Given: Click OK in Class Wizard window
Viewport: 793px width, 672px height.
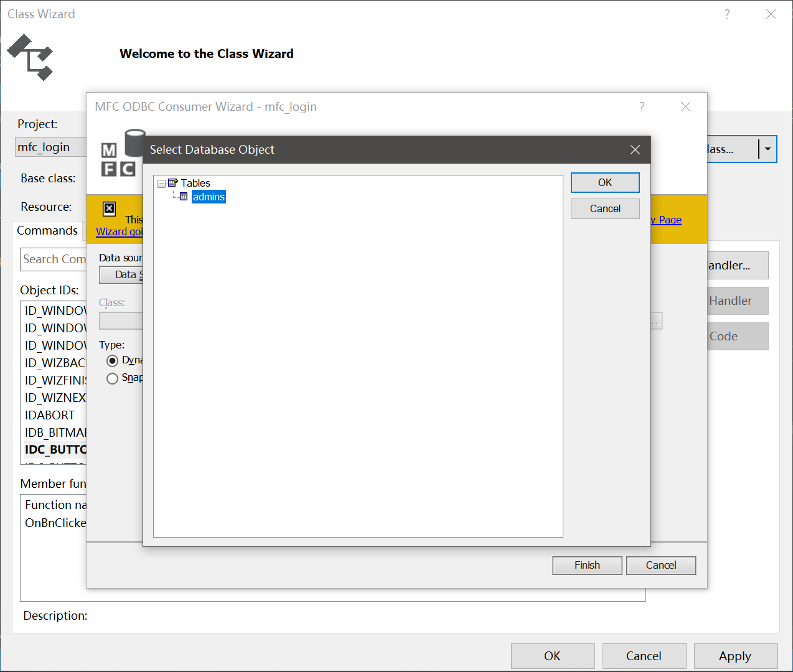Looking at the screenshot, I should pos(552,656).
